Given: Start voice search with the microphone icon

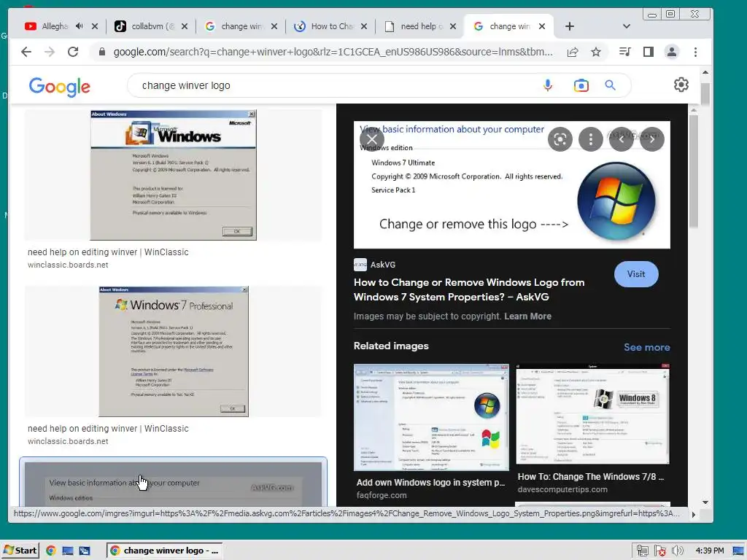Looking at the screenshot, I should pos(548,85).
